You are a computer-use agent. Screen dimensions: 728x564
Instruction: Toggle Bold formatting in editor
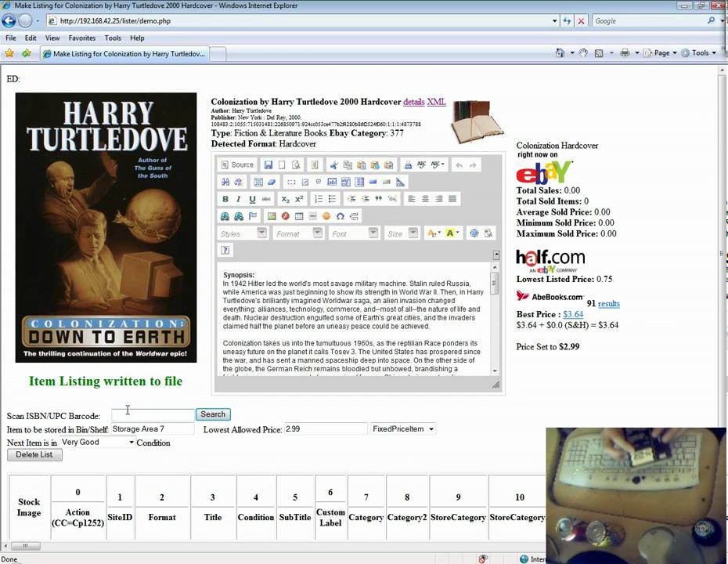click(225, 199)
